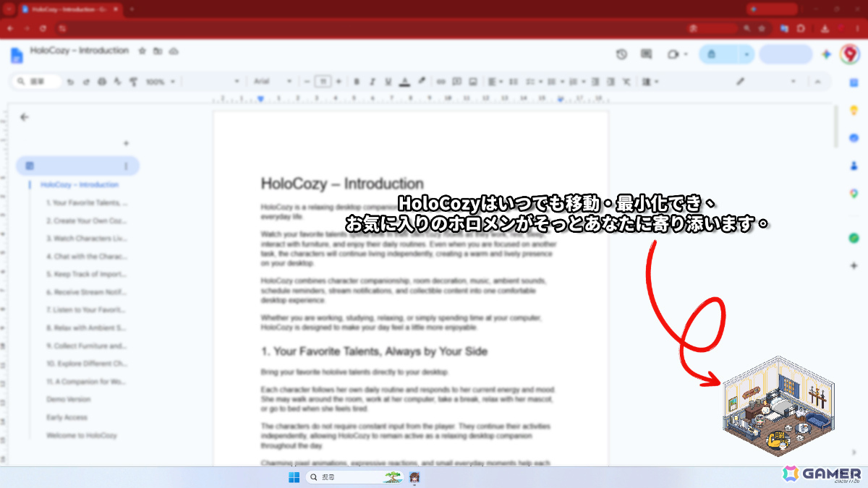Open the HoloCozy character taskbar icon

415,477
